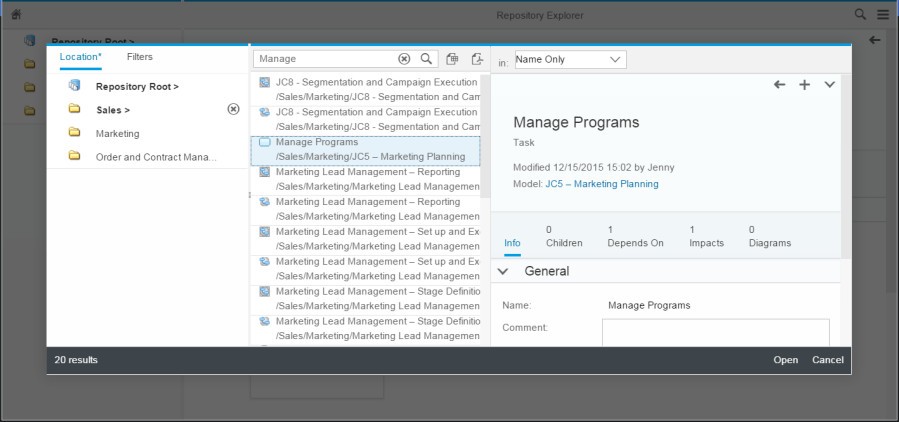Click into the Comment text box
This screenshot has width=899, height=422.
coord(716,333)
